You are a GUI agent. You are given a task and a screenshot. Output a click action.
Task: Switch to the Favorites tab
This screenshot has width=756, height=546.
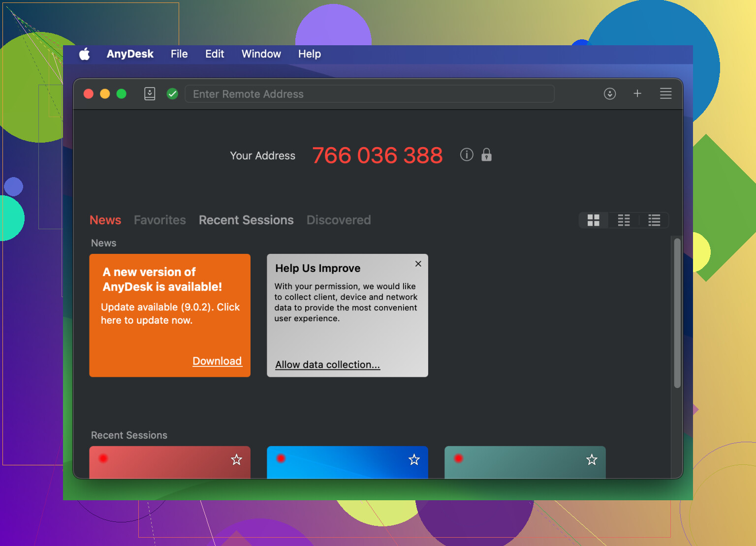[x=160, y=220]
